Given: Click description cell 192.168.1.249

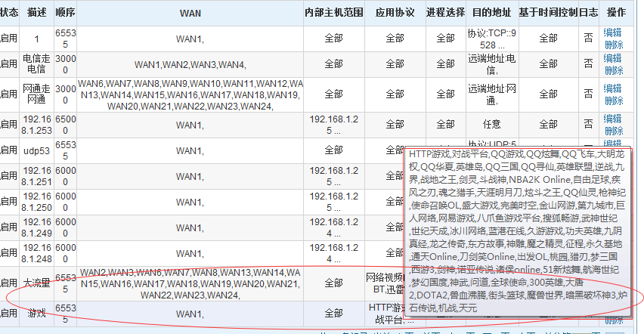Looking at the screenshot, I should [36, 227].
